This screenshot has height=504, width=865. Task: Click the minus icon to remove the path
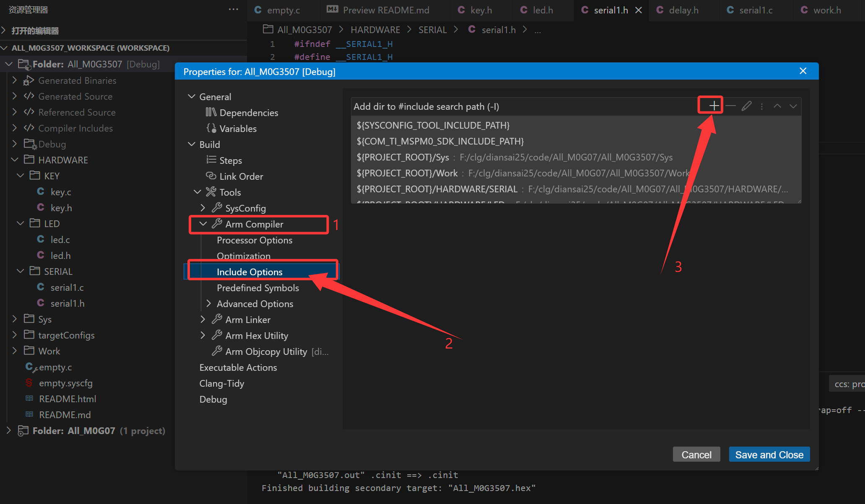click(730, 106)
